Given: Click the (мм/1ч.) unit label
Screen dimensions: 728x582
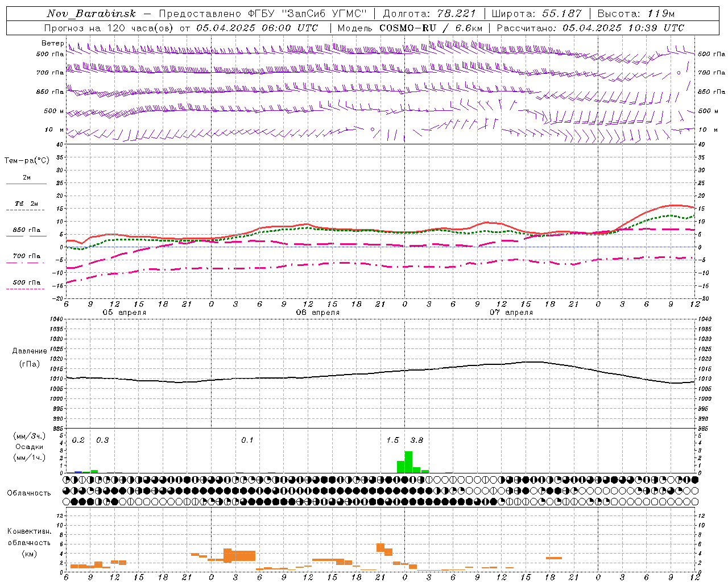Looking at the screenshot, I should tap(29, 458).
